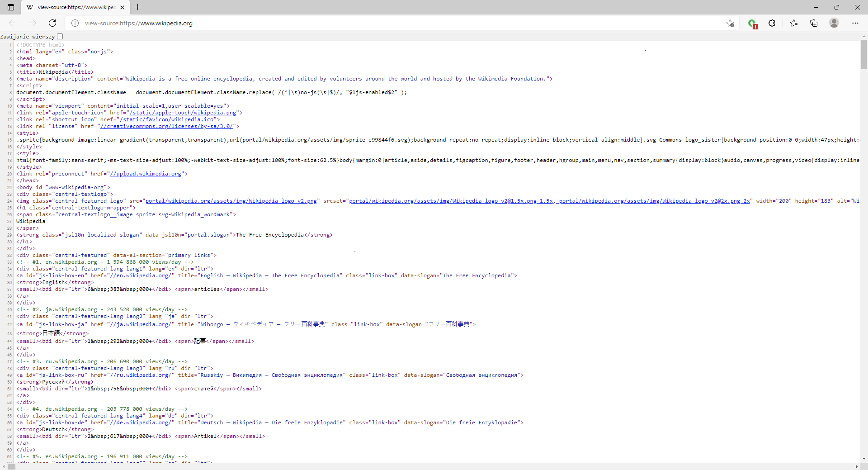Click the '#3. ru.wikipedia.org' comment line
The width and height of the screenshot is (868, 470).
coord(102,361)
